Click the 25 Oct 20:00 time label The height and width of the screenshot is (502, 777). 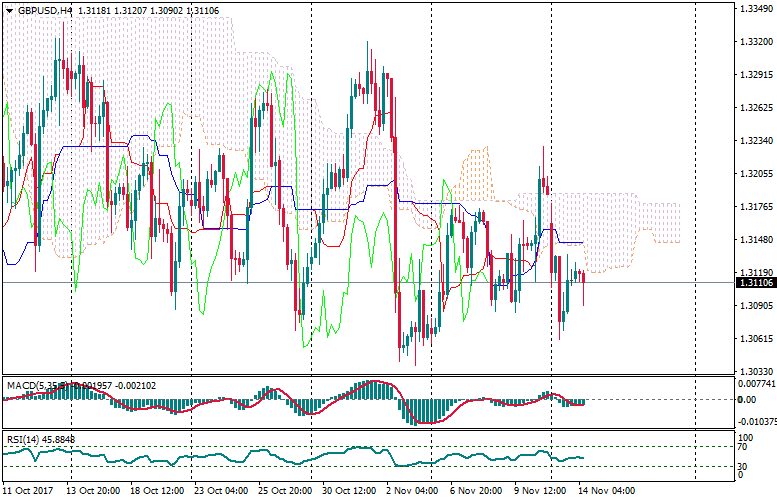(x=284, y=492)
